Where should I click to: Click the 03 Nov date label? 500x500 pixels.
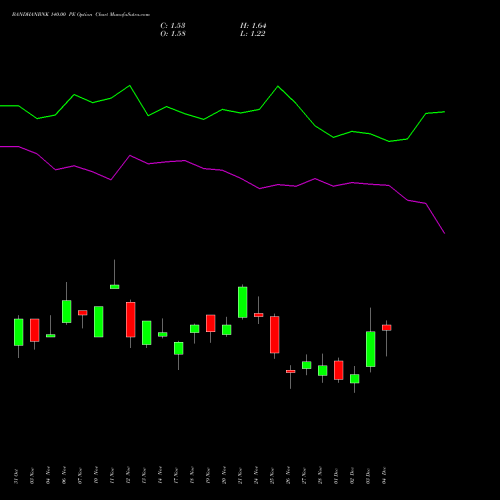[32, 476]
